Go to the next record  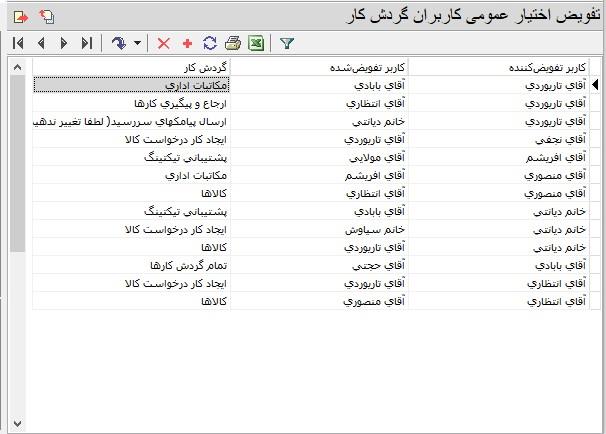pos(64,44)
